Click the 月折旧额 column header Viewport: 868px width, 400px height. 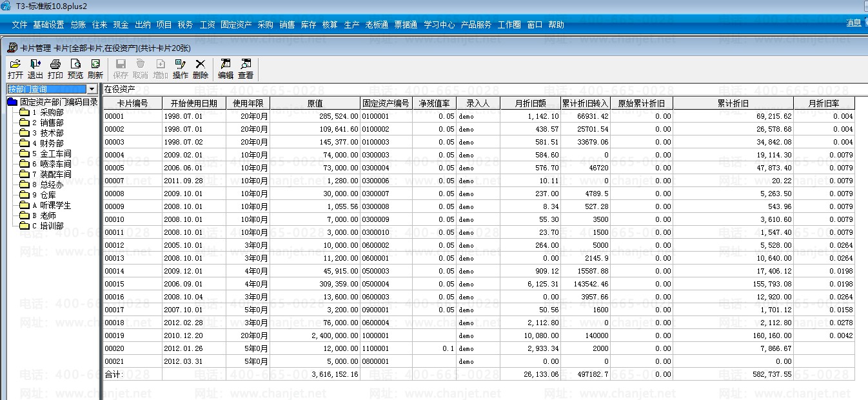pyautogui.click(x=530, y=103)
